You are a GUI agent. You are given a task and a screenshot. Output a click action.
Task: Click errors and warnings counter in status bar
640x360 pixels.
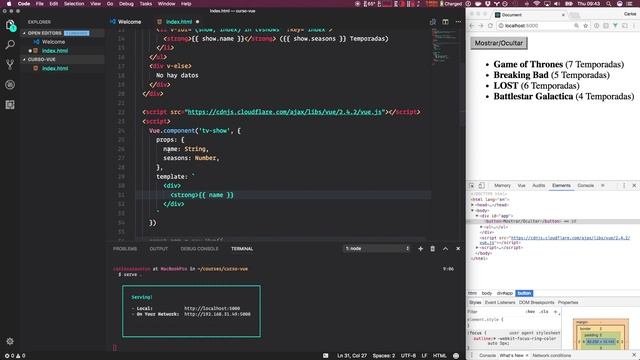[x=15, y=356]
